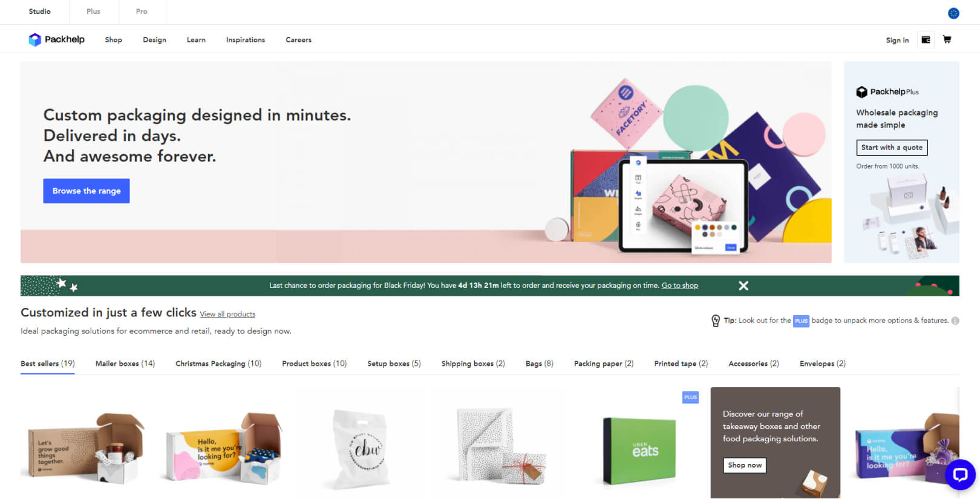Click the '4d 13h 21m' countdown text
Screen dimensions: 980x499
[x=479, y=285]
